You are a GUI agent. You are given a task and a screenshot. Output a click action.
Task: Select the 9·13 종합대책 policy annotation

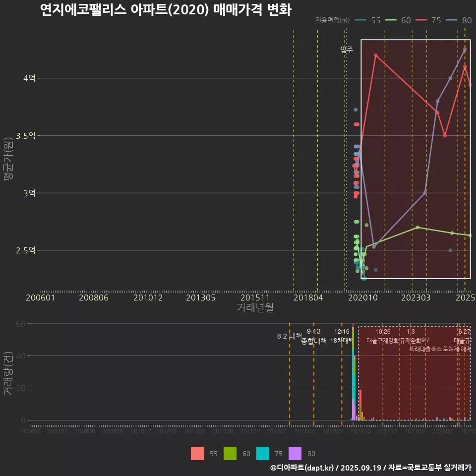314,336
